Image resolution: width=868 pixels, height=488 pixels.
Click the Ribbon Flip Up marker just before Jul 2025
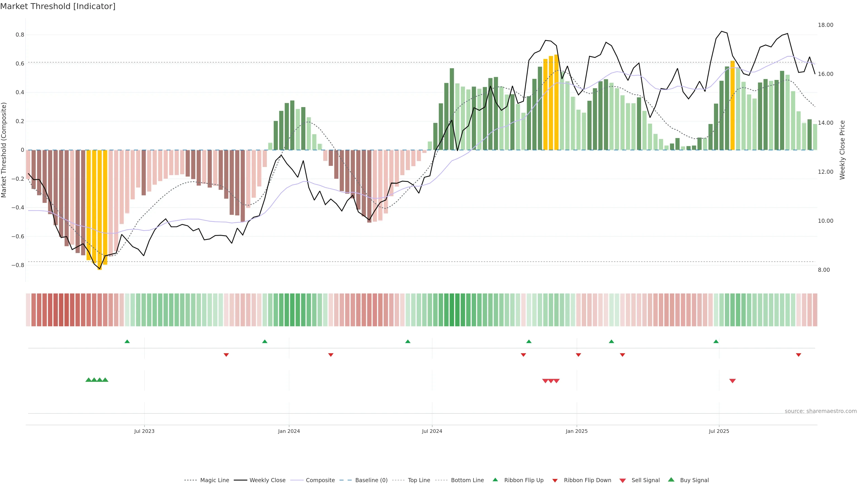click(x=716, y=342)
